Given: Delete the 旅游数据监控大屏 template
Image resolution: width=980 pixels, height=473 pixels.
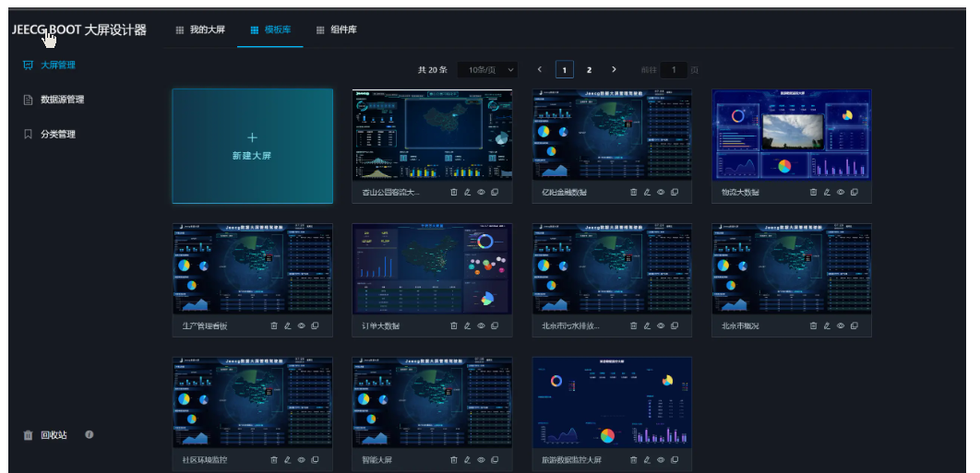Looking at the screenshot, I should [x=633, y=460].
